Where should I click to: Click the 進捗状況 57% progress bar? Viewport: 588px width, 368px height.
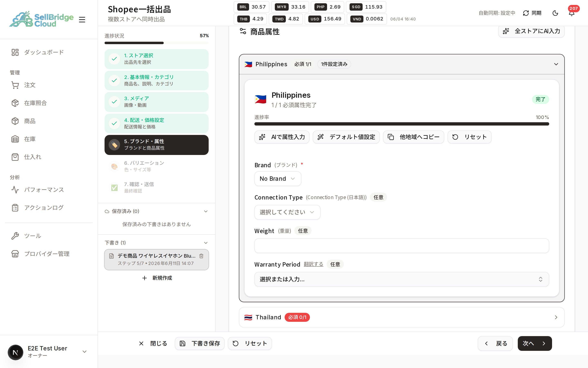(156, 43)
